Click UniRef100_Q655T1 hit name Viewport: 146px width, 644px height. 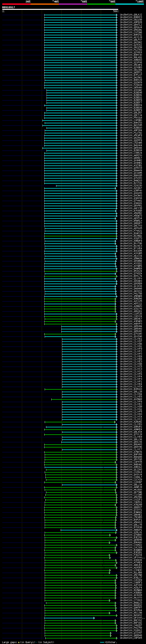tap(131, 72)
